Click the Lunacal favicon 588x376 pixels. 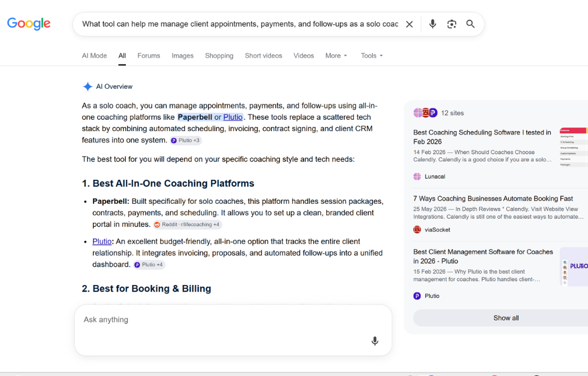tap(417, 176)
